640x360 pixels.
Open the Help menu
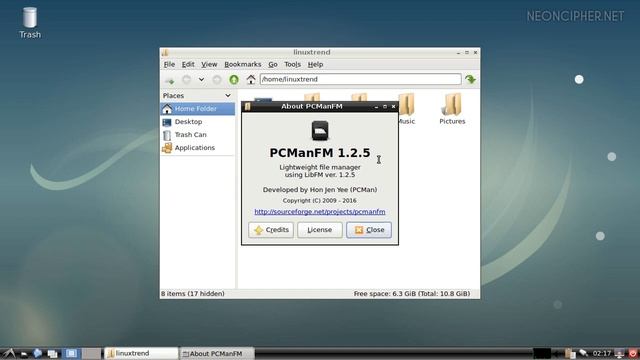(315, 64)
